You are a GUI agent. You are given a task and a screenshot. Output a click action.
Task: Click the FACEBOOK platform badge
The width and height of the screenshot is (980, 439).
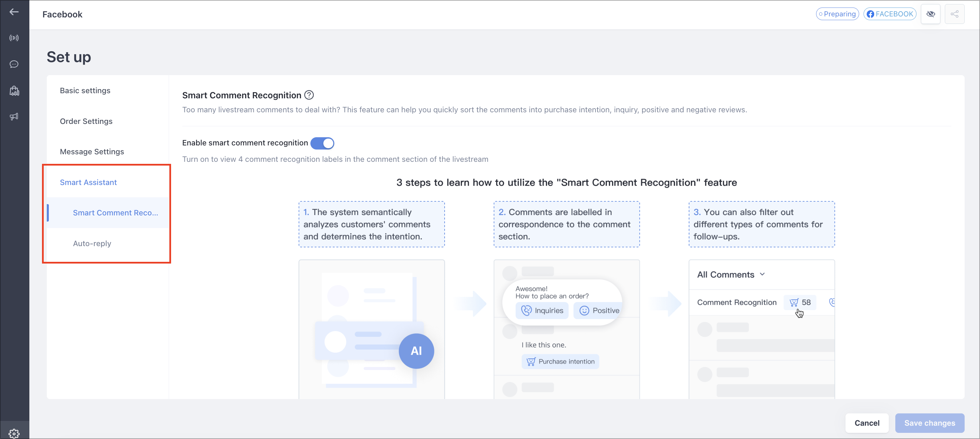pyautogui.click(x=890, y=14)
